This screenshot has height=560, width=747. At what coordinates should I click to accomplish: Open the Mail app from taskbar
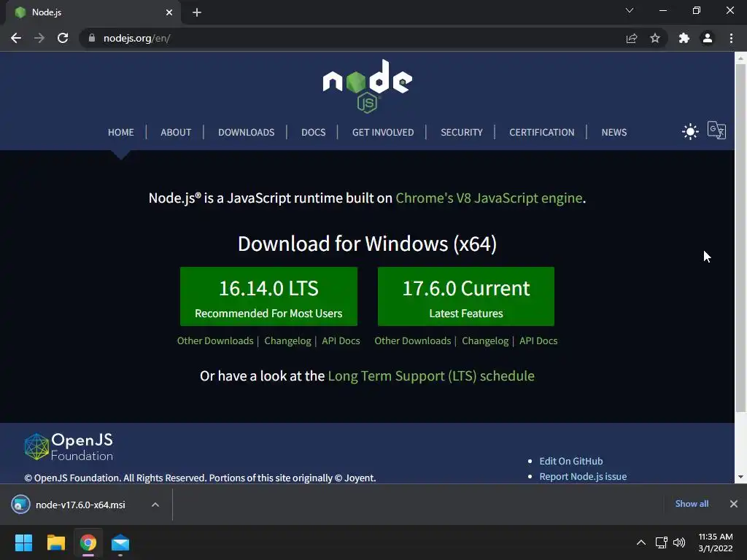click(x=120, y=542)
